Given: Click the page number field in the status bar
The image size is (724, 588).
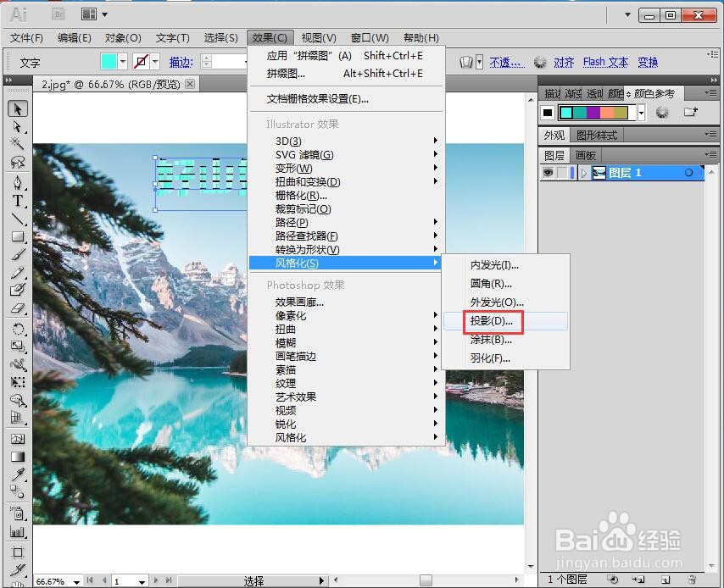Looking at the screenshot, I should [120, 580].
